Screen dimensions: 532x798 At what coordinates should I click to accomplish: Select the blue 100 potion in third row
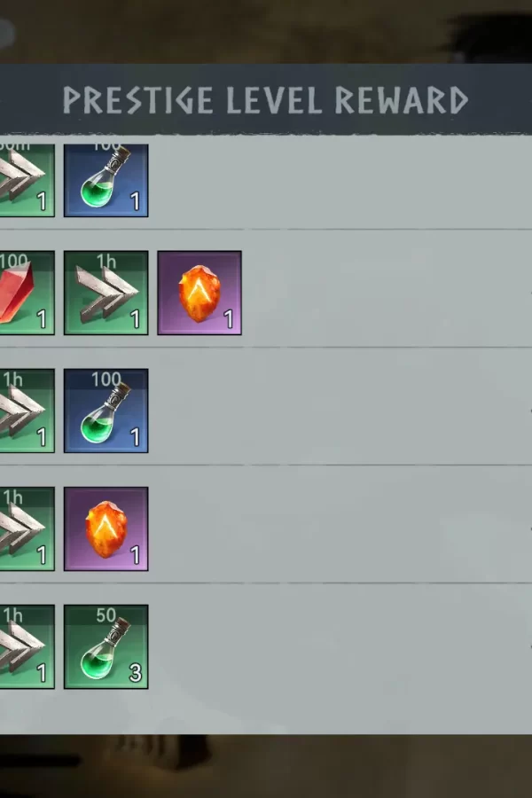(x=106, y=411)
